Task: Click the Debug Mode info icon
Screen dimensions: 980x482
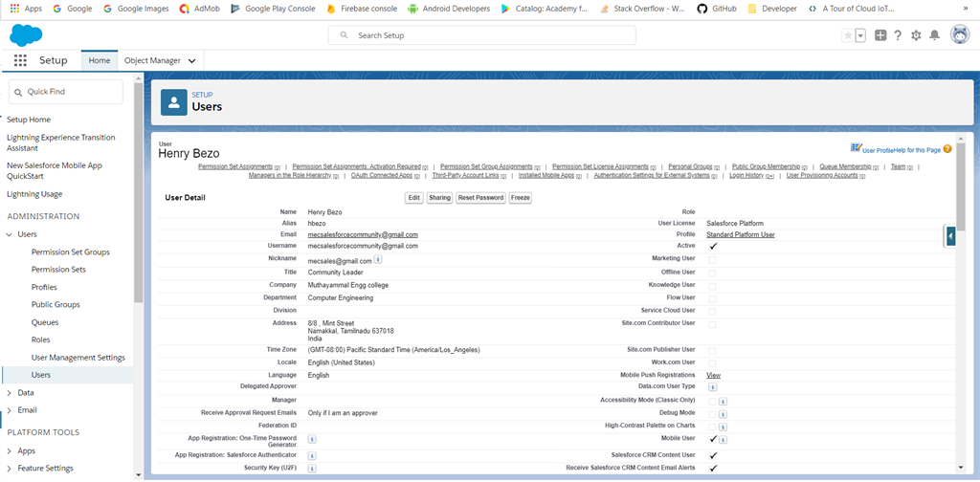Action: click(x=723, y=414)
